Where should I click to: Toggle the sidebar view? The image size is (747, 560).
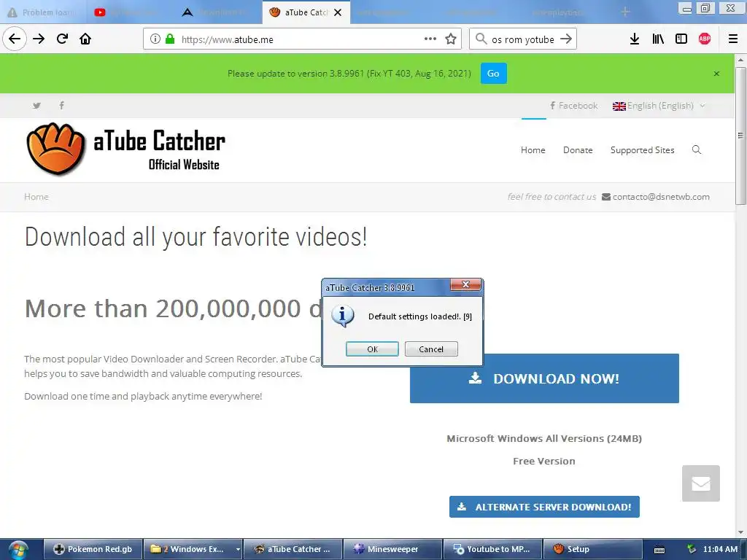[681, 39]
